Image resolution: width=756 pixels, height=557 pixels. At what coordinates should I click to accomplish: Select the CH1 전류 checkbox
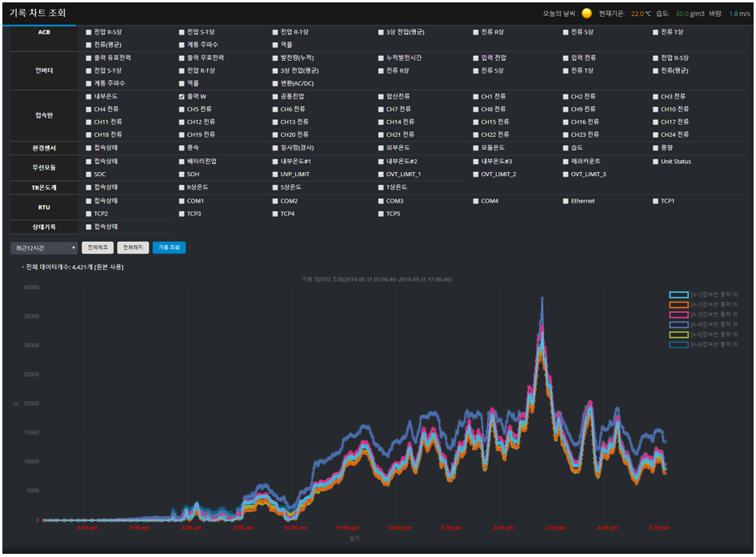click(x=476, y=96)
